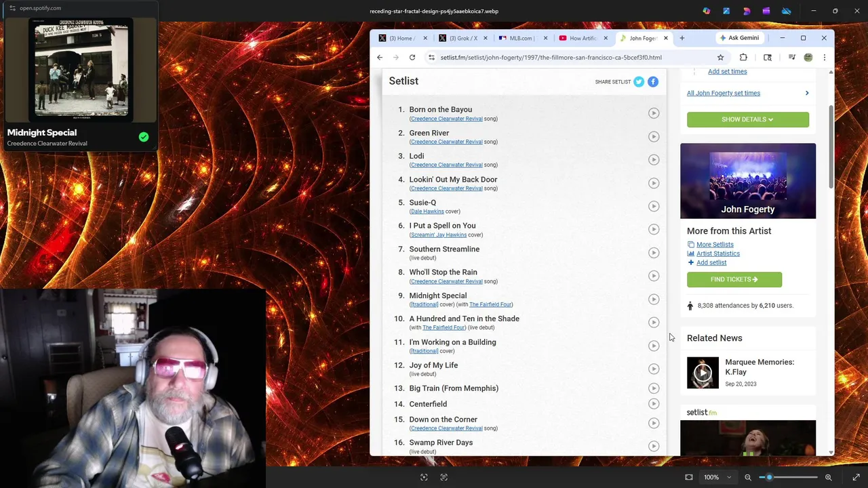Share setlist via the Twitter icon
Screen dimensions: 868x488
[x=639, y=81]
